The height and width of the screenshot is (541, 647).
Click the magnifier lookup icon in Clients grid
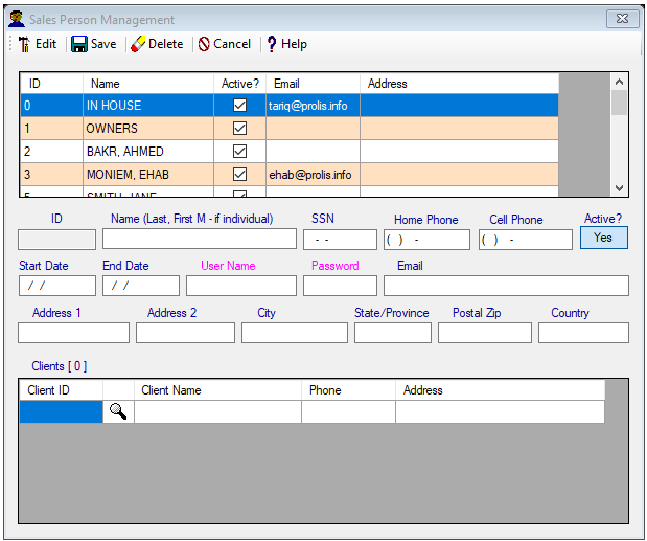(118, 411)
